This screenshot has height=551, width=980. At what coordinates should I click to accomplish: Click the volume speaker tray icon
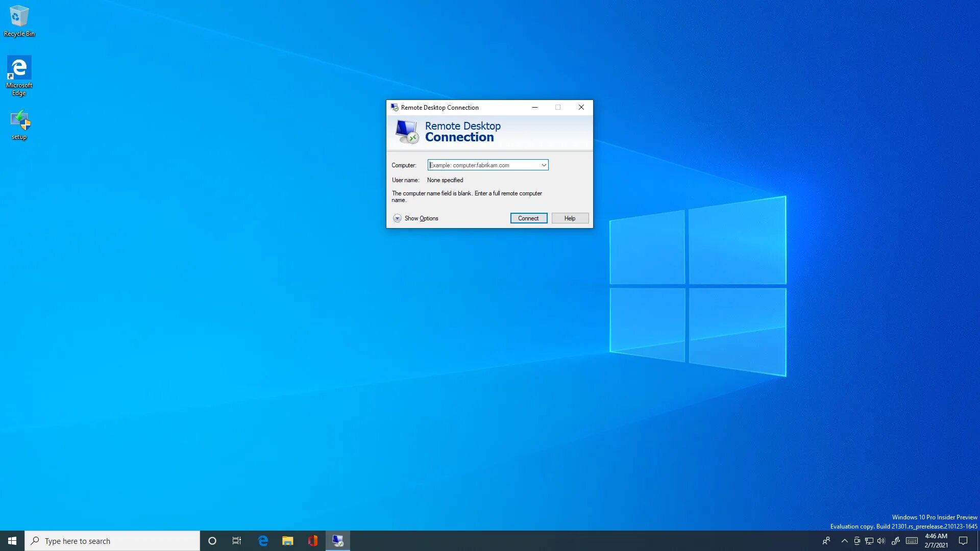[881, 541]
